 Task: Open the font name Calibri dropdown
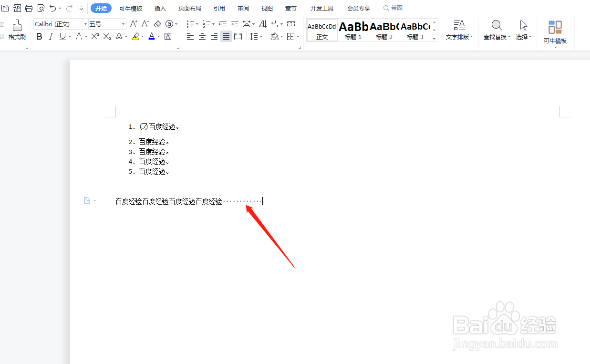coord(86,24)
